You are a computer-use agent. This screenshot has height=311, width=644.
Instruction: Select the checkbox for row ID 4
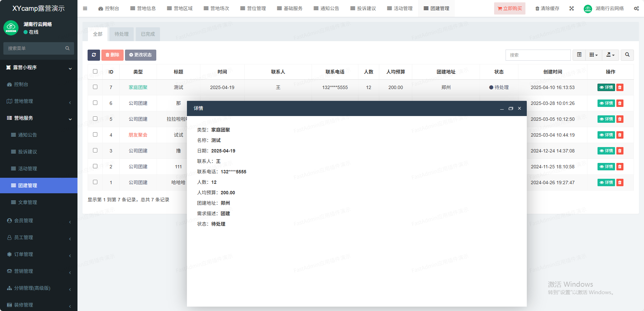click(x=95, y=135)
